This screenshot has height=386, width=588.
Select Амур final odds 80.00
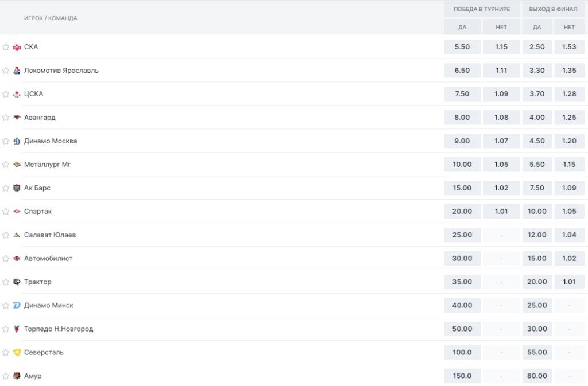pyautogui.click(x=537, y=376)
